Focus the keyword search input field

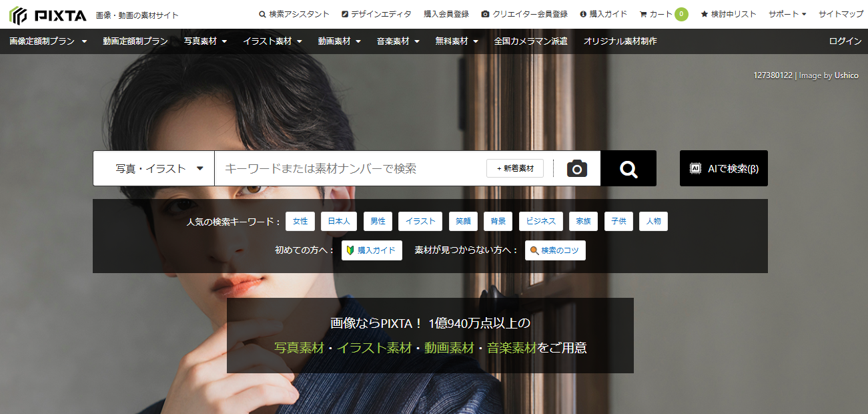(x=350, y=168)
